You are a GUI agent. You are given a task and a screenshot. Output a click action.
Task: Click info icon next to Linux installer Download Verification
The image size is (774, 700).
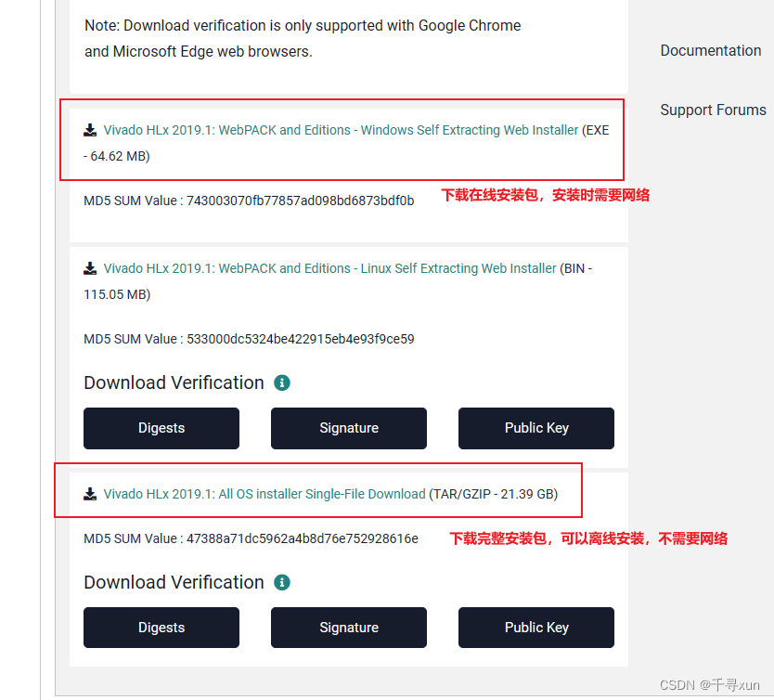[282, 382]
